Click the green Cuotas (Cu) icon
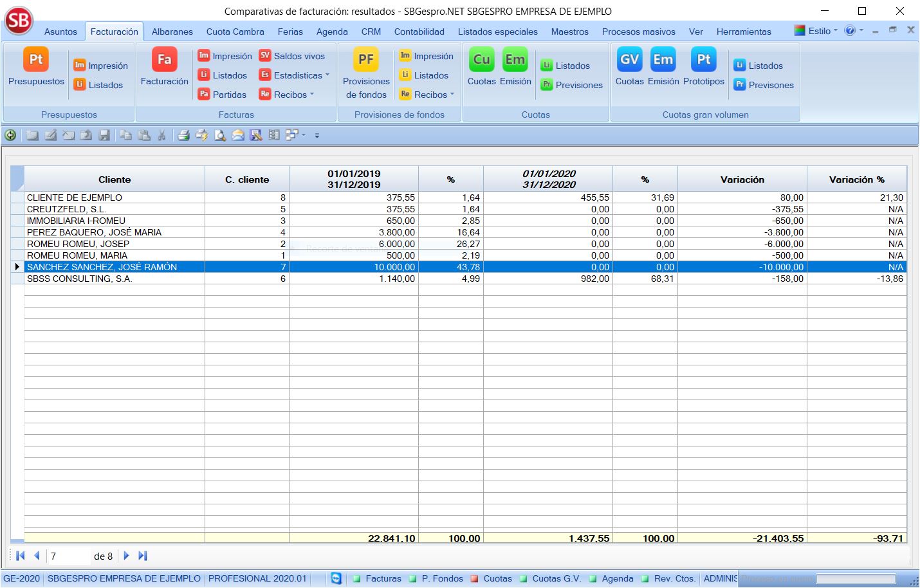The height and width of the screenshot is (588, 920). [481, 60]
